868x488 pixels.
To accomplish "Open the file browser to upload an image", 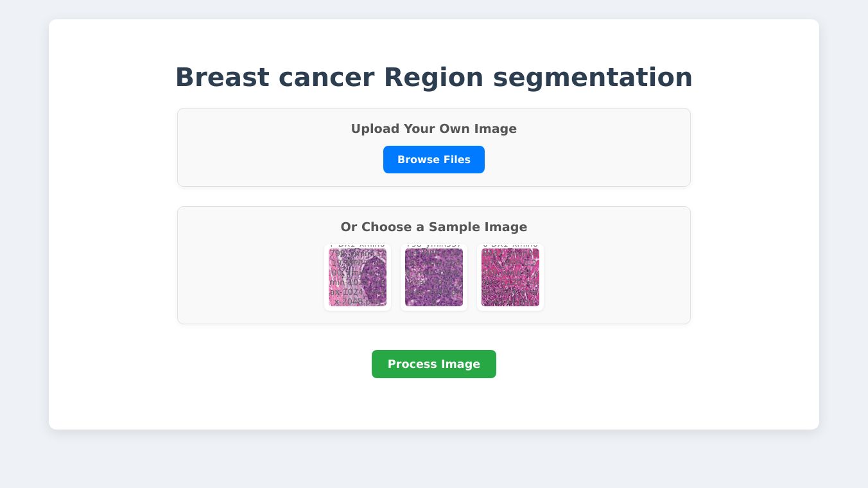I will pyautogui.click(x=433, y=160).
